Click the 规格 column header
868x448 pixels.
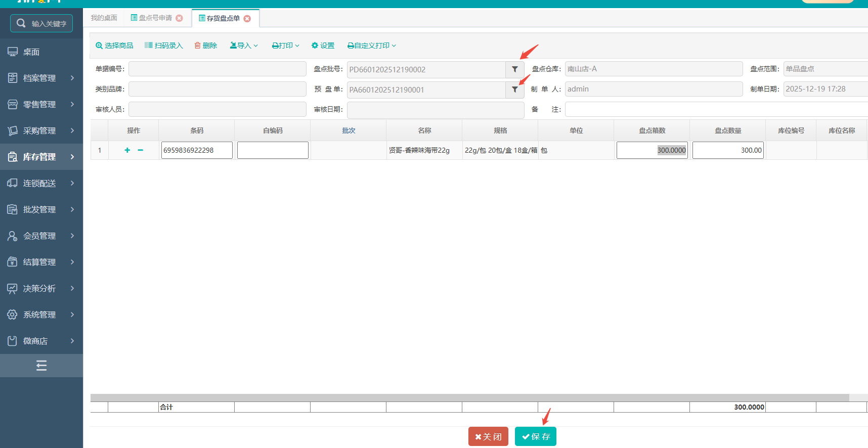pyautogui.click(x=500, y=130)
